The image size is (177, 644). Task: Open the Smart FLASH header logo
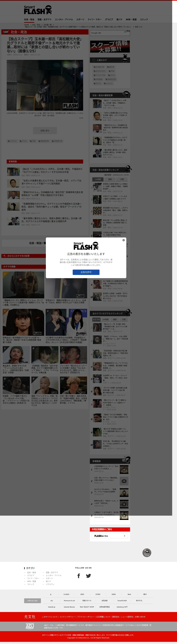[38, 10]
